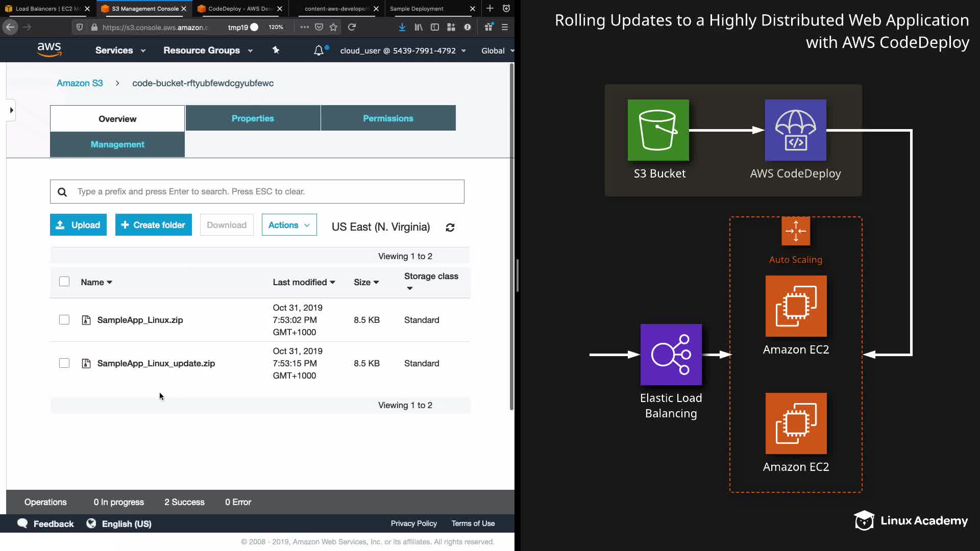The image size is (980, 551).
Task: Open the Amazon S3 breadcrumb link
Action: [x=80, y=83]
